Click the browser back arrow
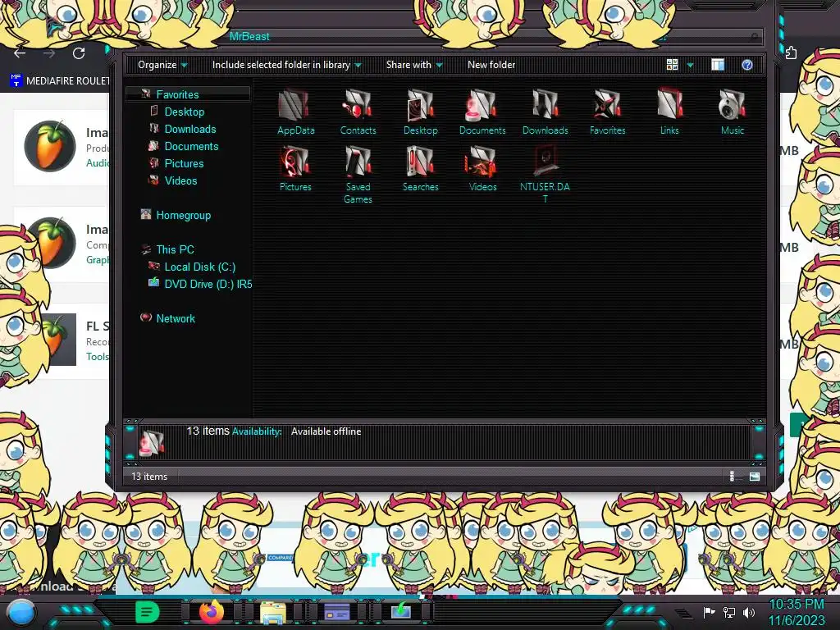Viewport: 840px width, 630px height. point(20,53)
